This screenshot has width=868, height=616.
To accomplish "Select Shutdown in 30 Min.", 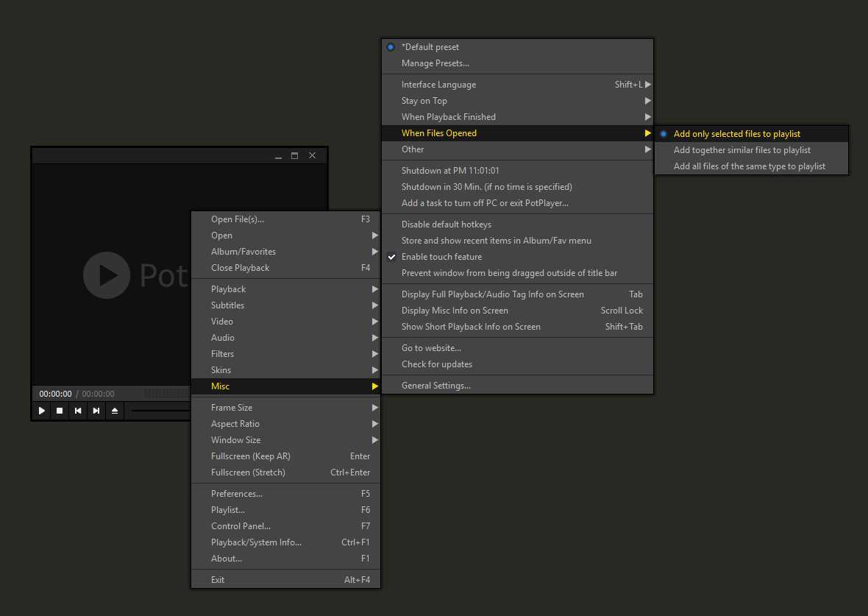I will (x=518, y=187).
